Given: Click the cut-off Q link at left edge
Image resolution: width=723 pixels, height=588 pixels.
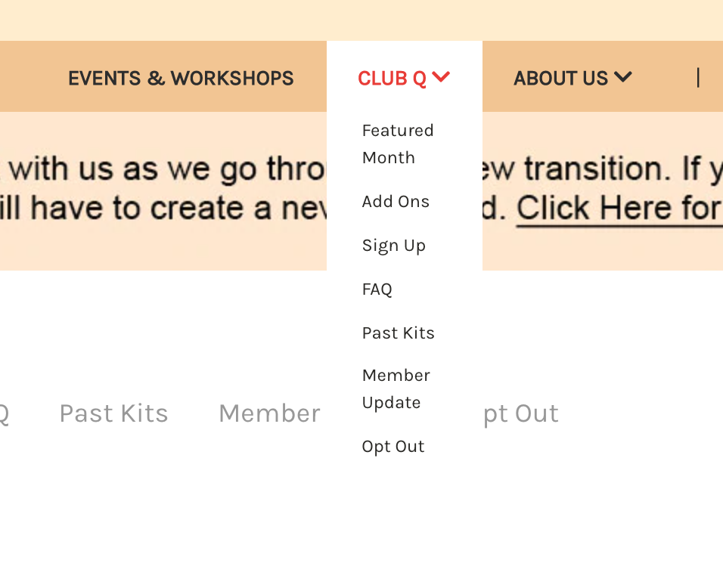Looking at the screenshot, I should pos(3,413).
